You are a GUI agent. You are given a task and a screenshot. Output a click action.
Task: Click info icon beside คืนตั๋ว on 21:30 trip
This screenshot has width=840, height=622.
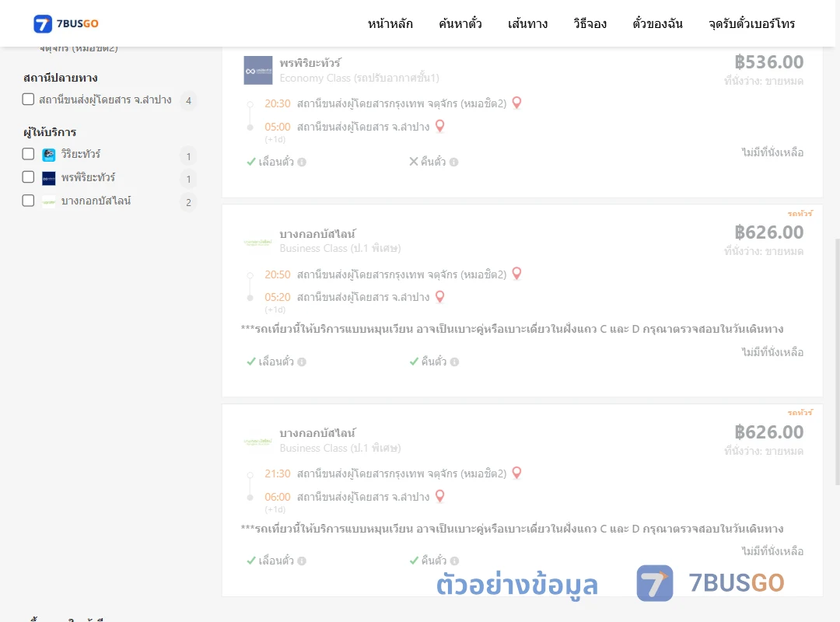454,561
